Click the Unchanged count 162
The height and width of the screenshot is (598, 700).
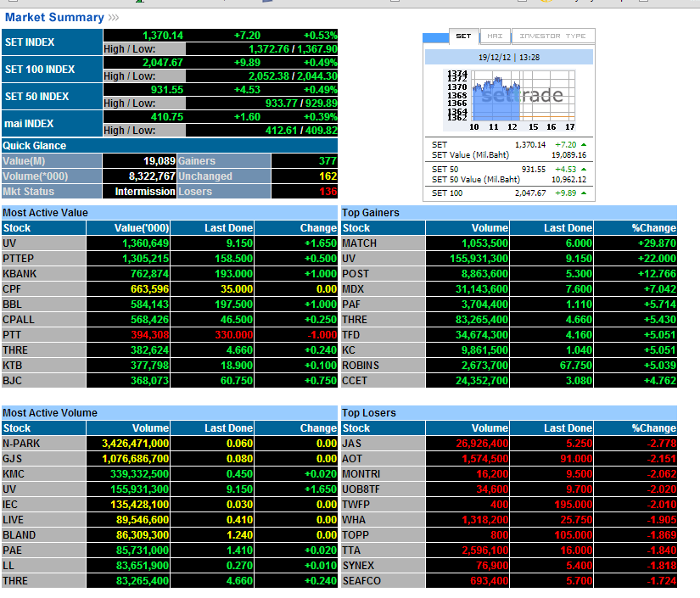(x=328, y=176)
